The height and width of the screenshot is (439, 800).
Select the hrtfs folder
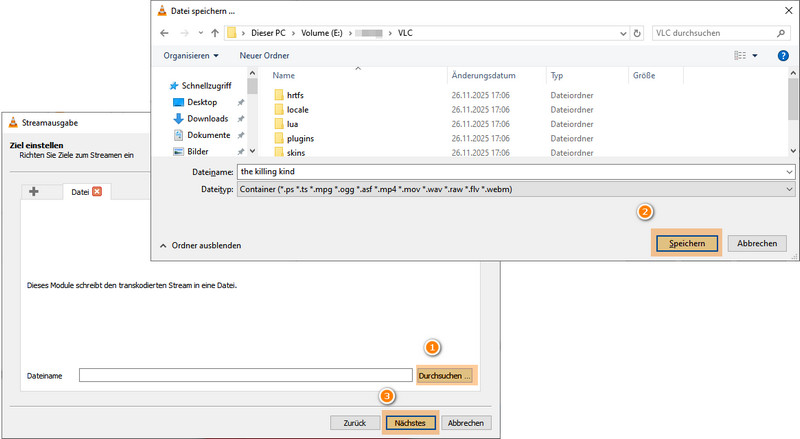(295, 95)
